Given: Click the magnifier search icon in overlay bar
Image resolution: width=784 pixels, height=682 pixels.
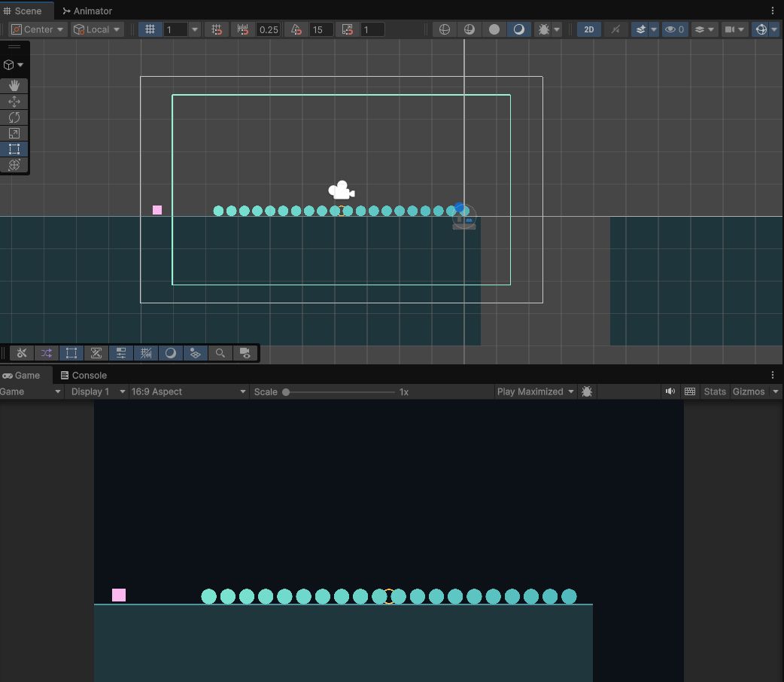Looking at the screenshot, I should (x=220, y=353).
